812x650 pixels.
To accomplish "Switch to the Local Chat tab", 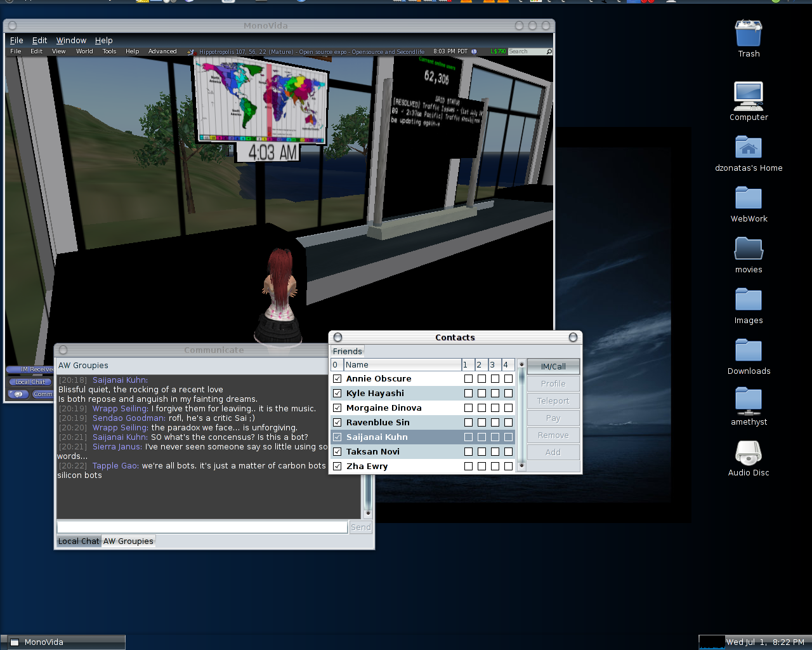I will tap(79, 541).
